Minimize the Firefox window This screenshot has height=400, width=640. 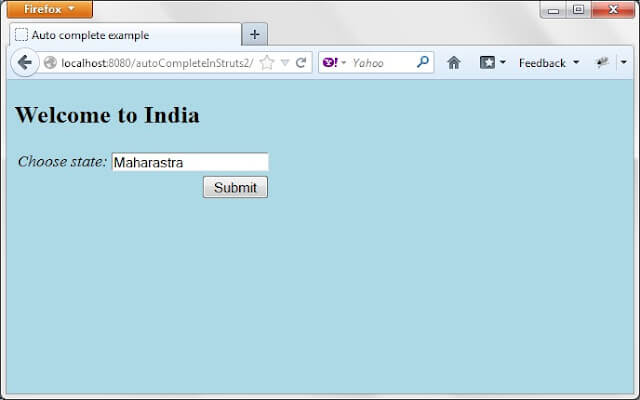pos(553,10)
